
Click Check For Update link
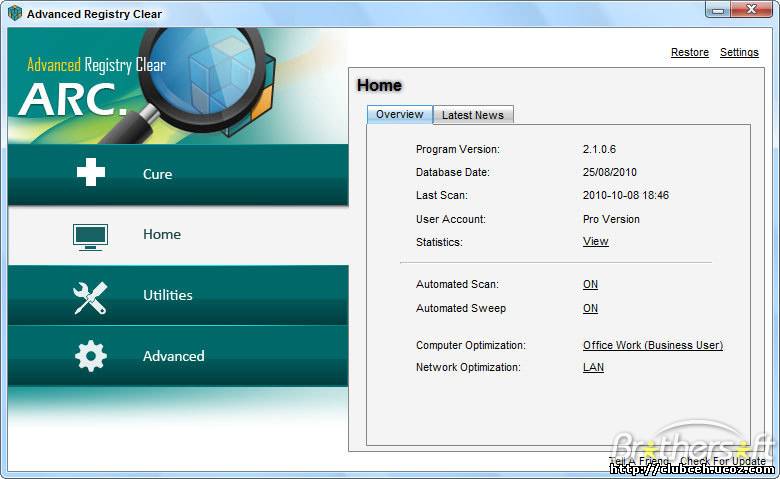[723, 461]
